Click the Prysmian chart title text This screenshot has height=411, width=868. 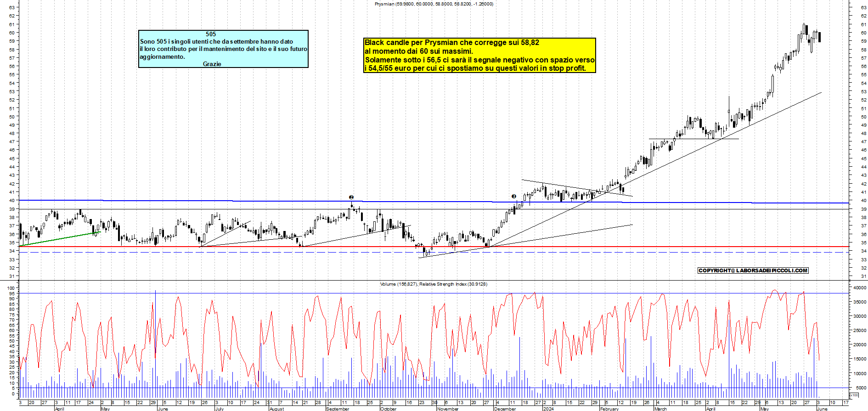(434, 4)
